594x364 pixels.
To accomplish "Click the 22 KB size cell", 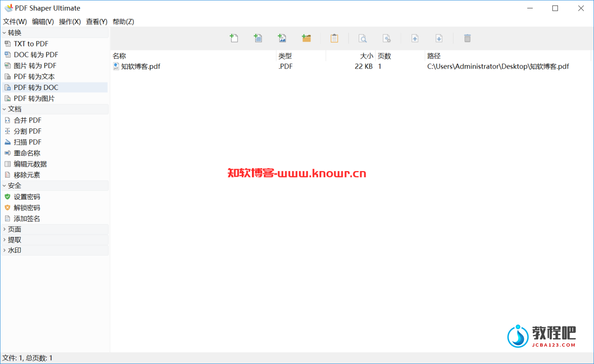I will click(363, 66).
